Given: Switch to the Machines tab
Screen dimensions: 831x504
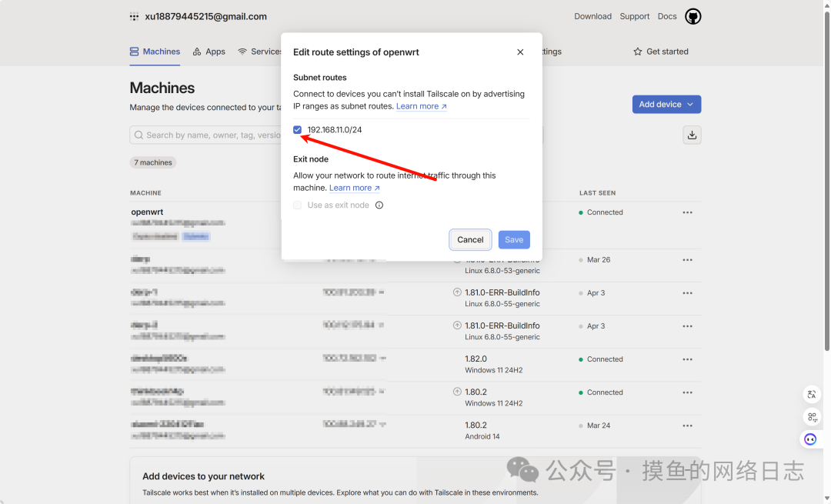Looking at the screenshot, I should point(155,52).
